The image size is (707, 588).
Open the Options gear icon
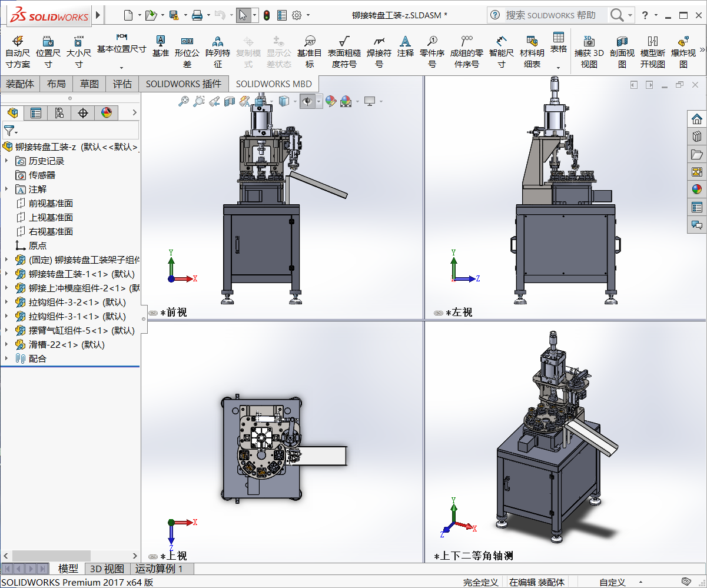(297, 15)
